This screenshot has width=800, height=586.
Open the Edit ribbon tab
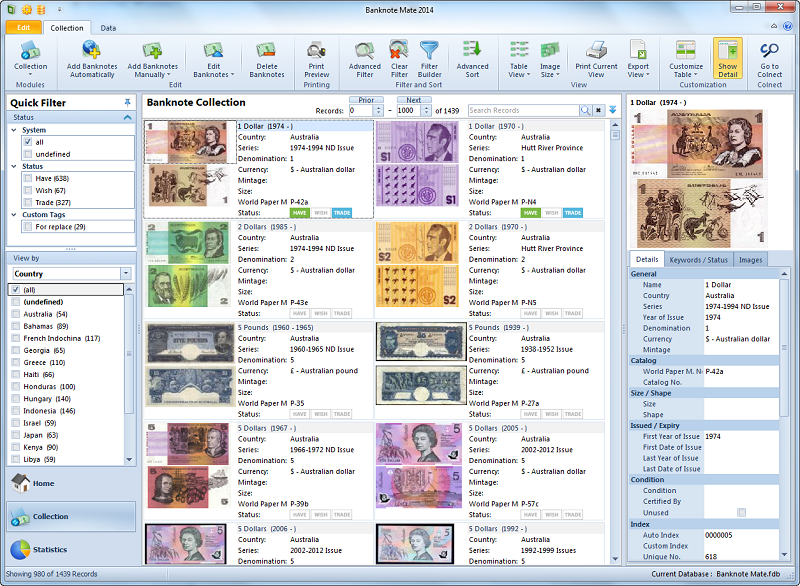[23, 28]
